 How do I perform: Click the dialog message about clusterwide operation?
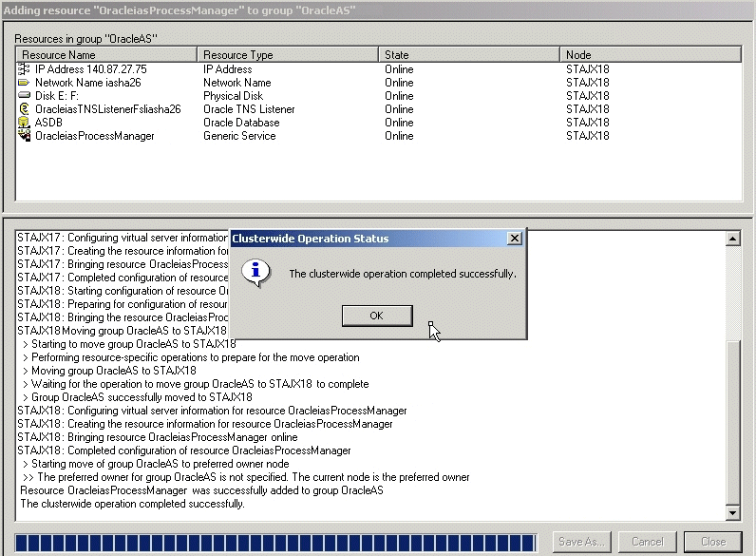tap(403, 274)
